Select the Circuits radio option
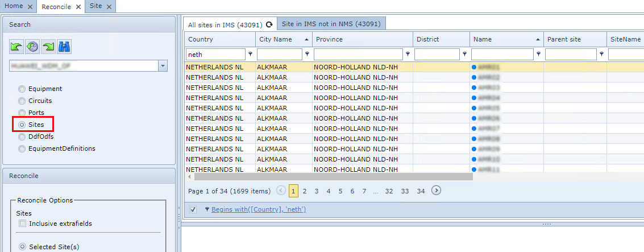This screenshot has height=252, width=644. click(22, 101)
